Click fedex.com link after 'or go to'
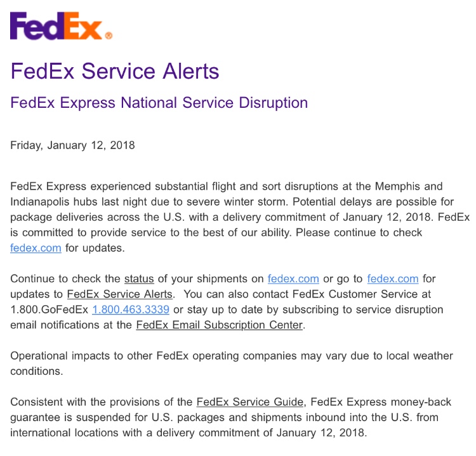Viewport: 476px width, 456px height. [393, 279]
